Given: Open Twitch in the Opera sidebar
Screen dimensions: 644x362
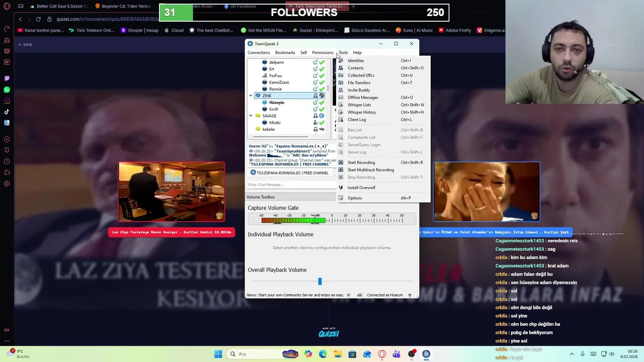Looking at the screenshot, I should click(7, 78).
